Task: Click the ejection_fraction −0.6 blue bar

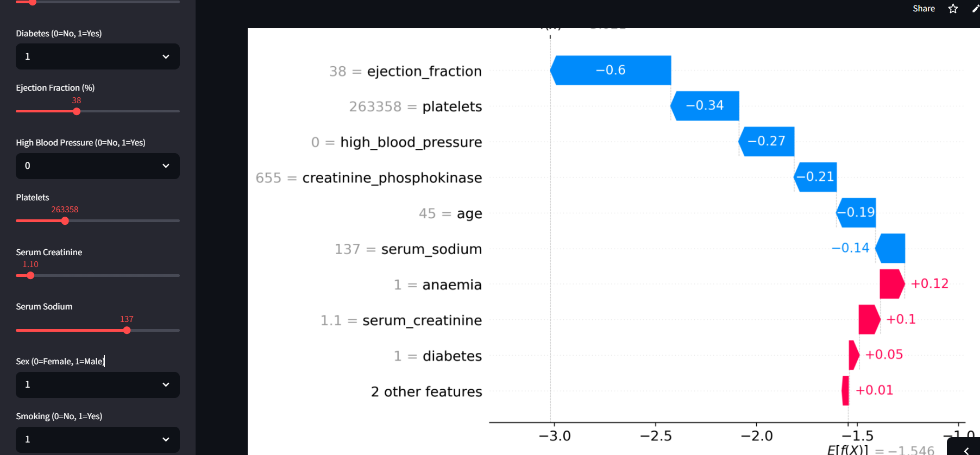Action: click(611, 70)
